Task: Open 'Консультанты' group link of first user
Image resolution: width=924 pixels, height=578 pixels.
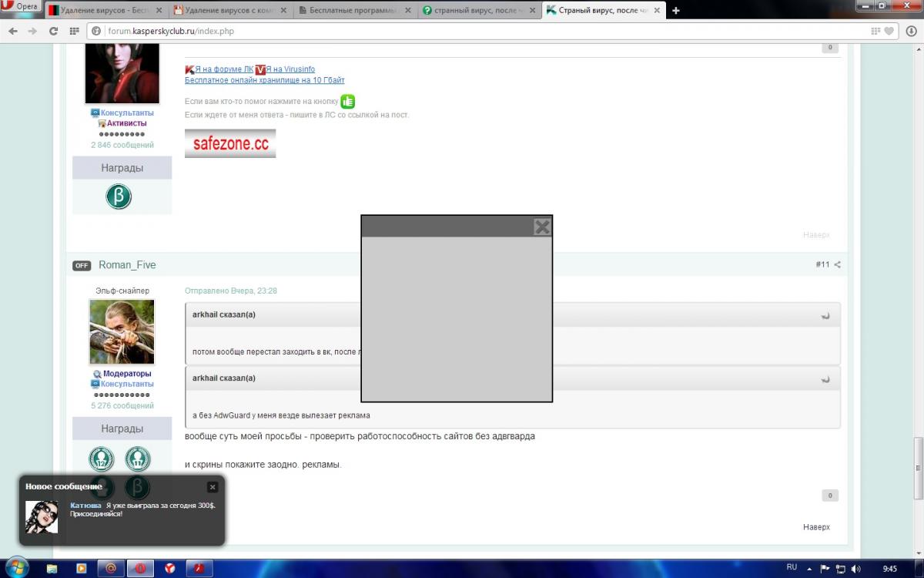Action: pyautogui.click(x=127, y=113)
